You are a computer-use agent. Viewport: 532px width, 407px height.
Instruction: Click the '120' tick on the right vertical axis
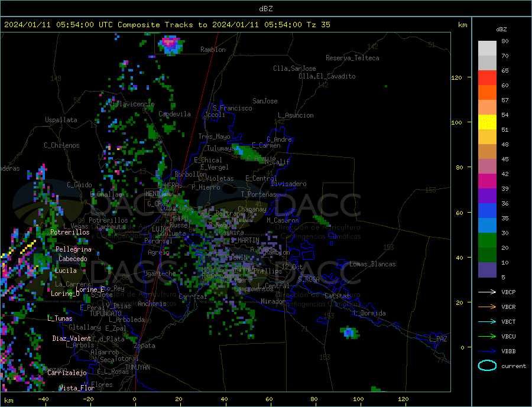point(456,77)
